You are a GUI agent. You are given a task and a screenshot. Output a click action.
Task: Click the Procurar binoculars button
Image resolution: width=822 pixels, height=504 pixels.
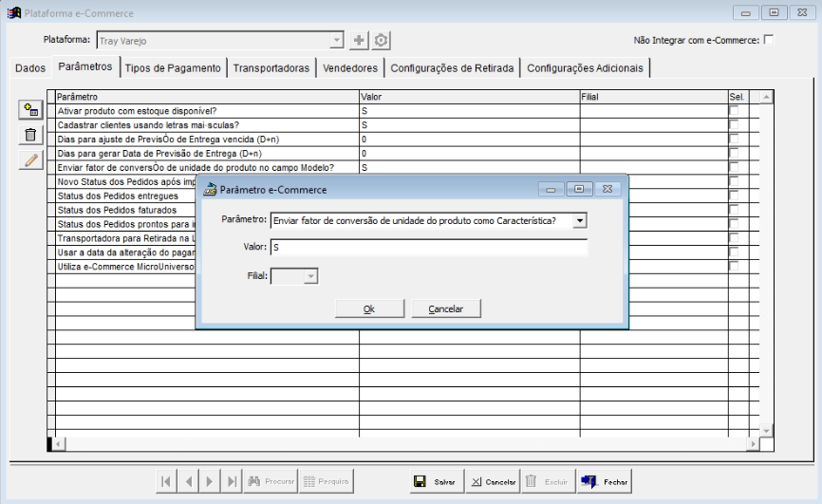(x=271, y=481)
